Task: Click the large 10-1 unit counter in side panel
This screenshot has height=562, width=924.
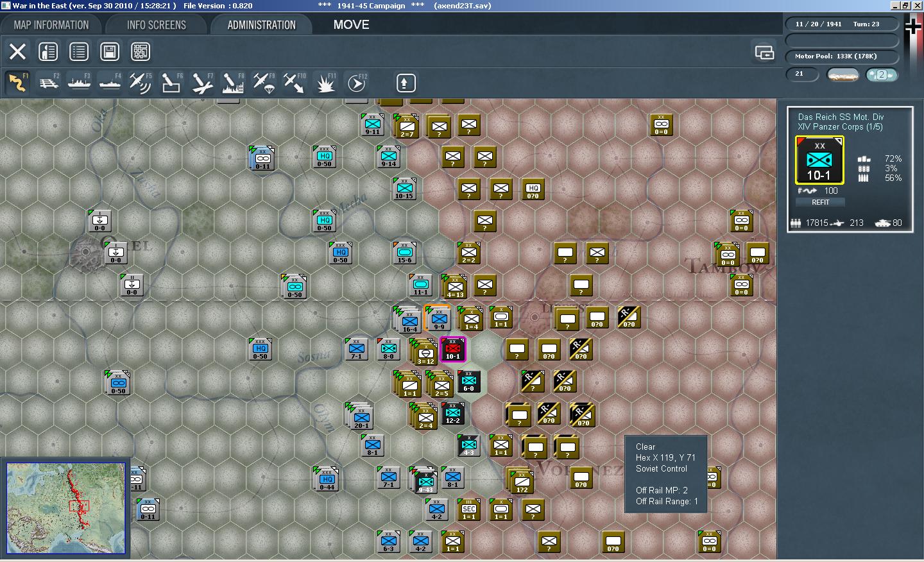Action: point(819,161)
